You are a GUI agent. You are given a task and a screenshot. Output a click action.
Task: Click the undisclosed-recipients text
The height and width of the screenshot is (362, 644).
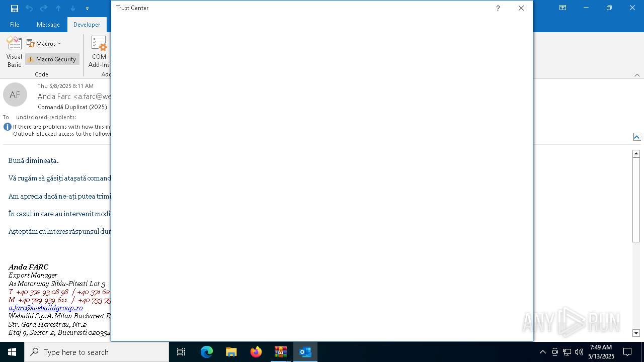click(46, 117)
